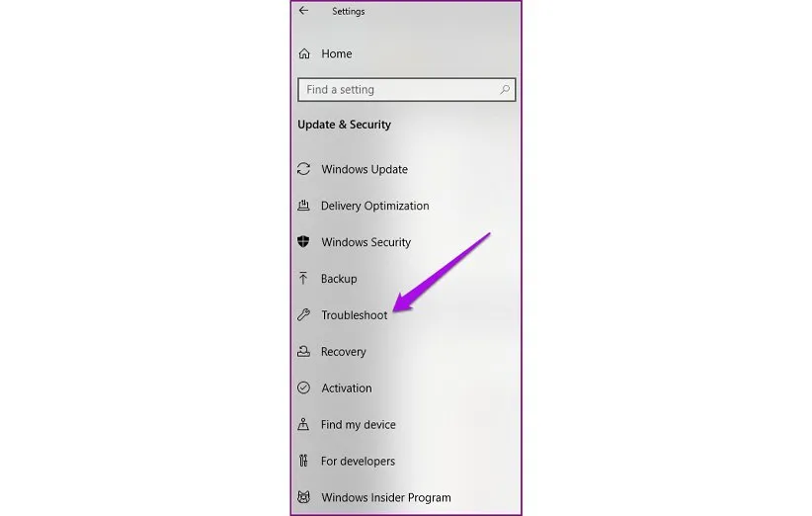Click the Recovery icon
The height and width of the screenshot is (516, 812).
303,351
